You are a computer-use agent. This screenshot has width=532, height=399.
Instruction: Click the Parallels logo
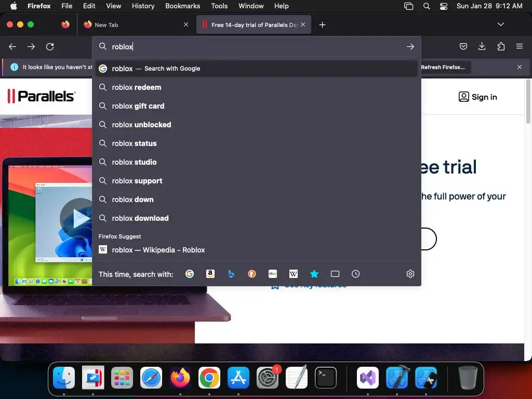42,96
